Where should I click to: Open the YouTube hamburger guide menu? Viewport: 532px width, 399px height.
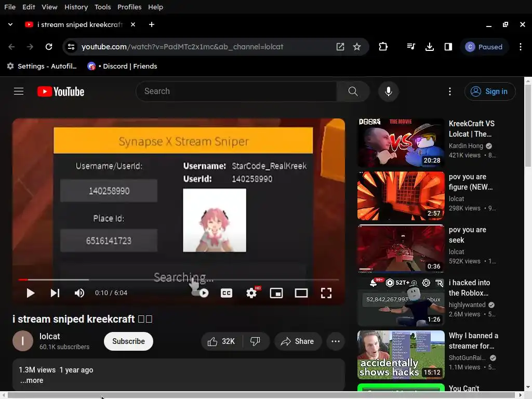(19, 91)
